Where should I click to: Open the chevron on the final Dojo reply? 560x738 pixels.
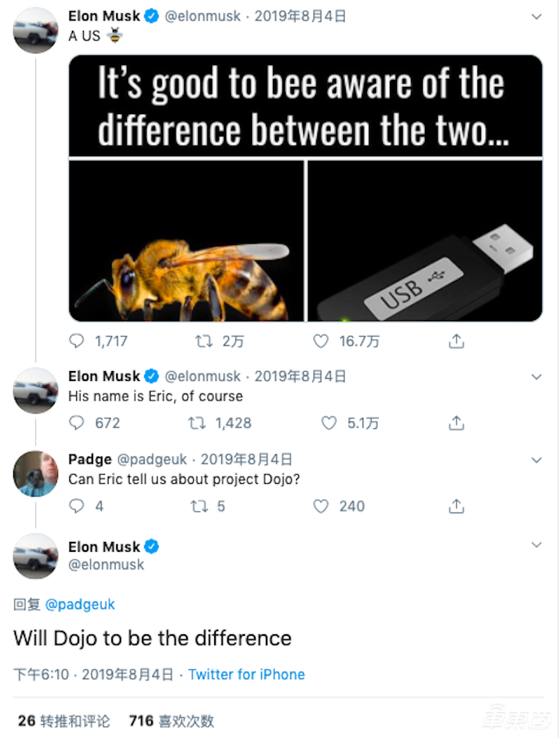coord(536,545)
